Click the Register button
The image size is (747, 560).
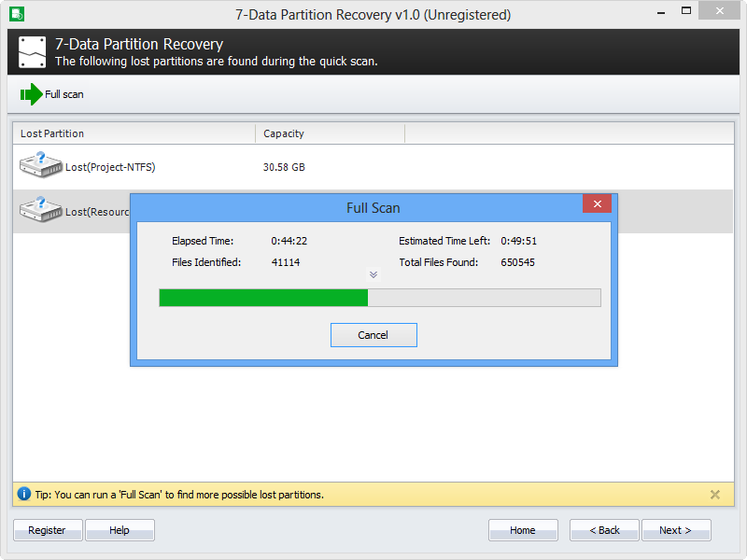point(48,530)
